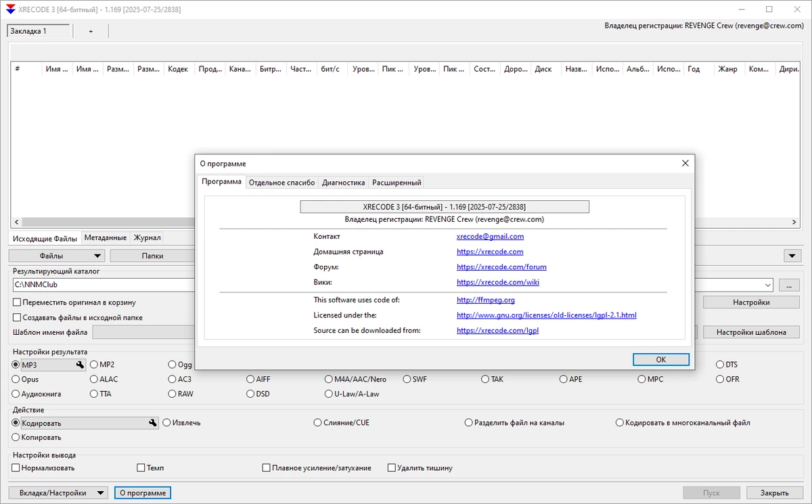Open Кодировать action settings wrench icon
The height and width of the screenshot is (504, 812).
coord(153,423)
